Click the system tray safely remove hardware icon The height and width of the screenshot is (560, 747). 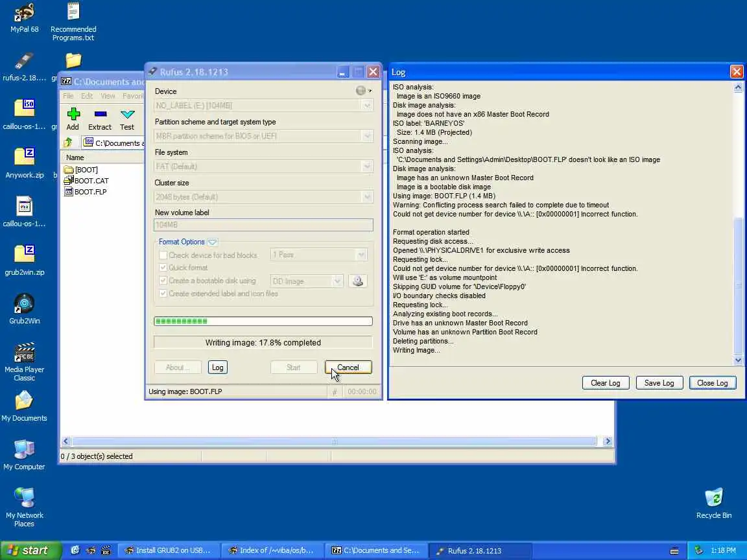click(698, 550)
